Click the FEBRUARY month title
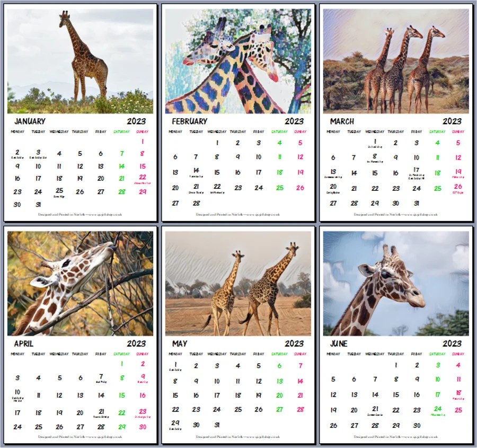The height and width of the screenshot is (448, 477). [x=190, y=121]
